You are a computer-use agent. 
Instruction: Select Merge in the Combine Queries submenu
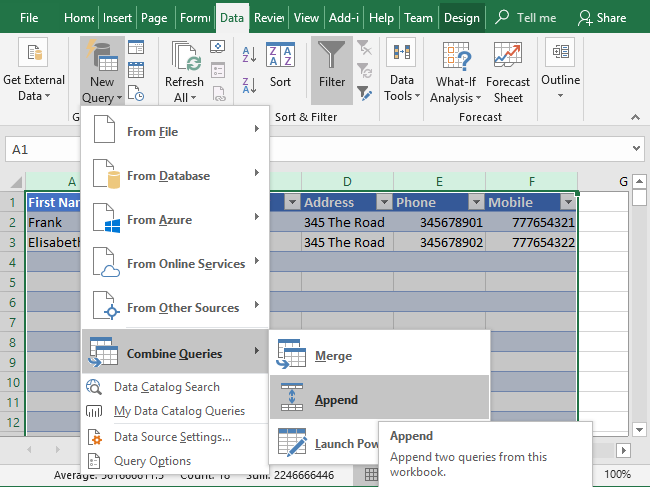tap(379, 355)
